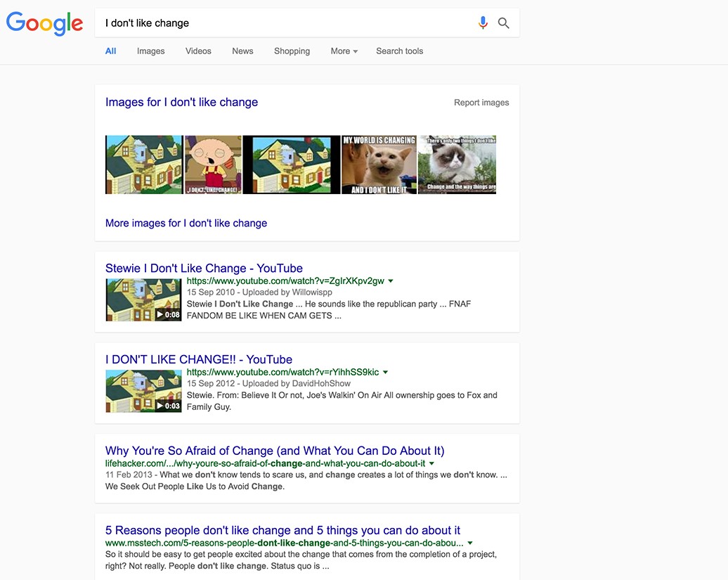This screenshot has height=580, width=728.
Task: Expand arrow next to ZglrXKpv2gw YouTube URL
Action: 391,281
